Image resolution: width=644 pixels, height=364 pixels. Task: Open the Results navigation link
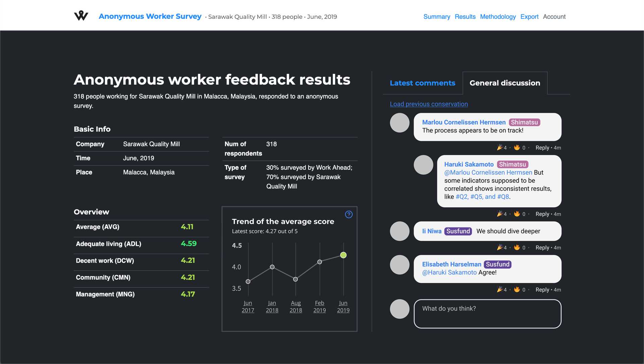click(x=465, y=17)
